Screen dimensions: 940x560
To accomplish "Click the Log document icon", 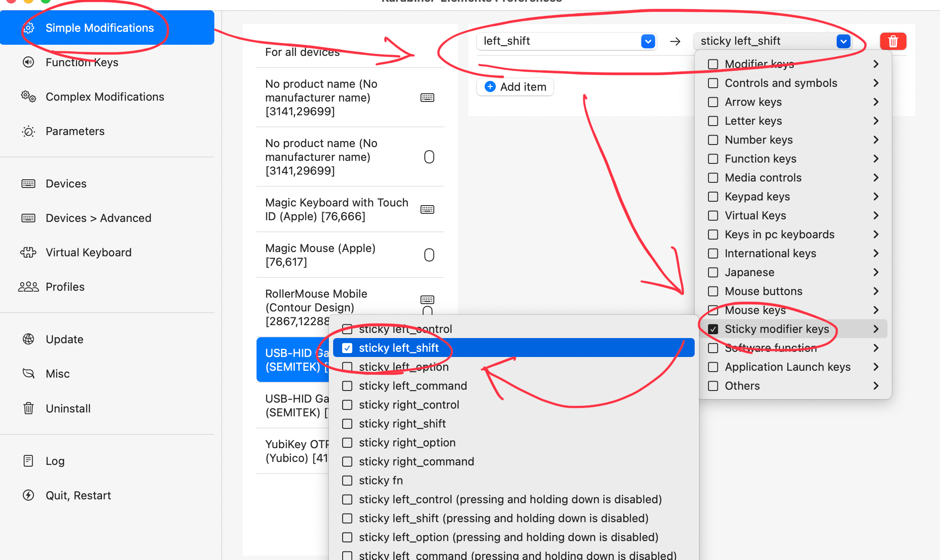I will click(28, 461).
